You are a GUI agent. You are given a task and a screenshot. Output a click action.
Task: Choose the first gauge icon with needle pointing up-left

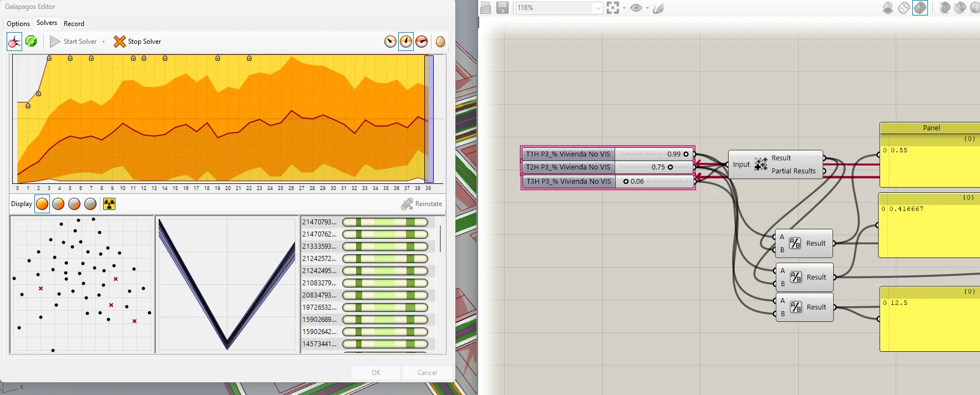(x=390, y=42)
